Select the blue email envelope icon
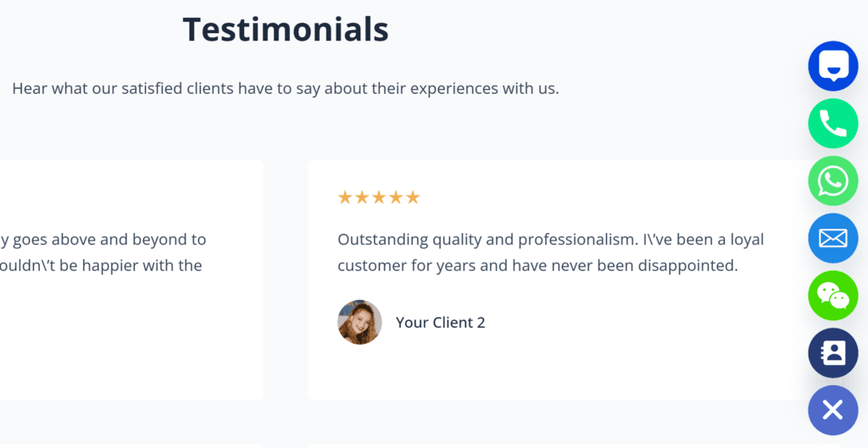Viewport: 868px width, 448px height. pyautogui.click(x=832, y=238)
